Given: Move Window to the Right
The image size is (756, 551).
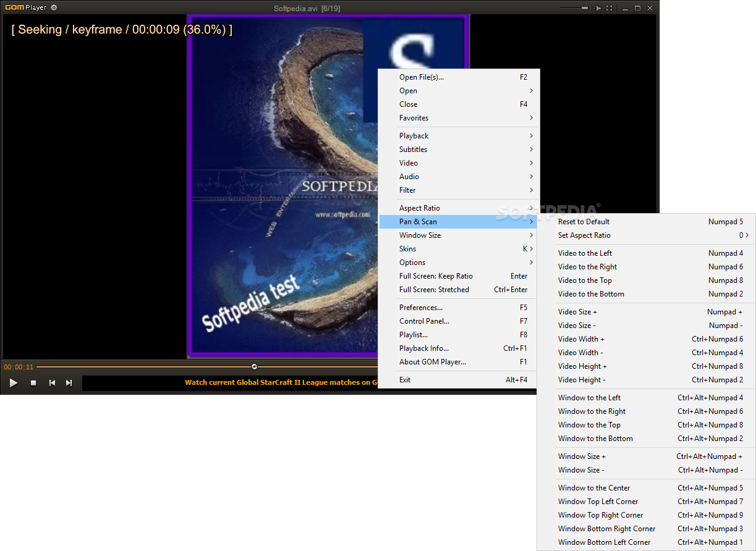Looking at the screenshot, I should click(x=647, y=411).
